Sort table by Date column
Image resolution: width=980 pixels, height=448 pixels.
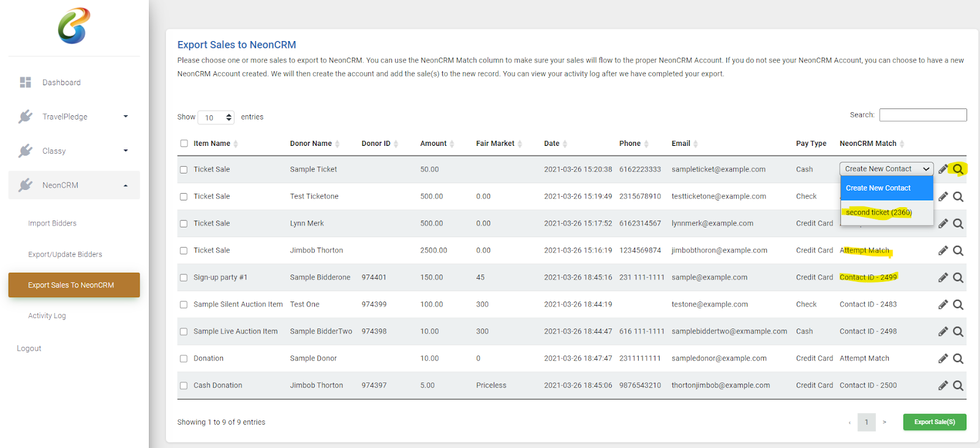coord(556,143)
